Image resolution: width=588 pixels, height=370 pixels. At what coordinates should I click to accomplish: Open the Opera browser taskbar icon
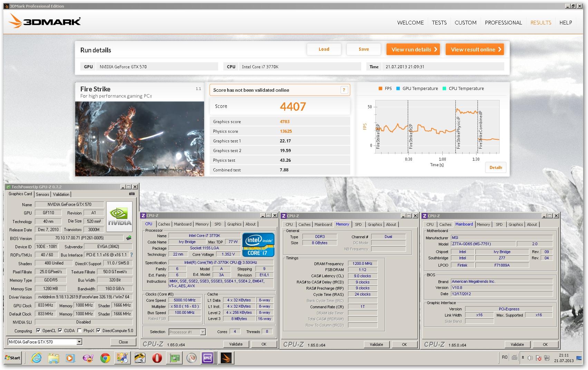pyautogui.click(x=157, y=358)
